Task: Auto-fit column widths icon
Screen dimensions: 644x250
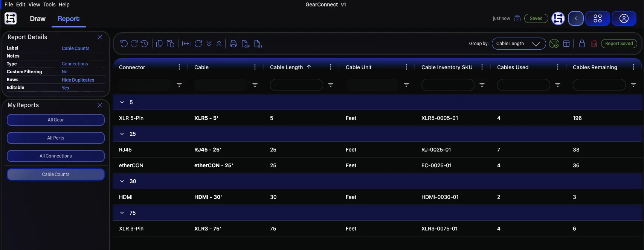Action: pyautogui.click(x=186, y=44)
